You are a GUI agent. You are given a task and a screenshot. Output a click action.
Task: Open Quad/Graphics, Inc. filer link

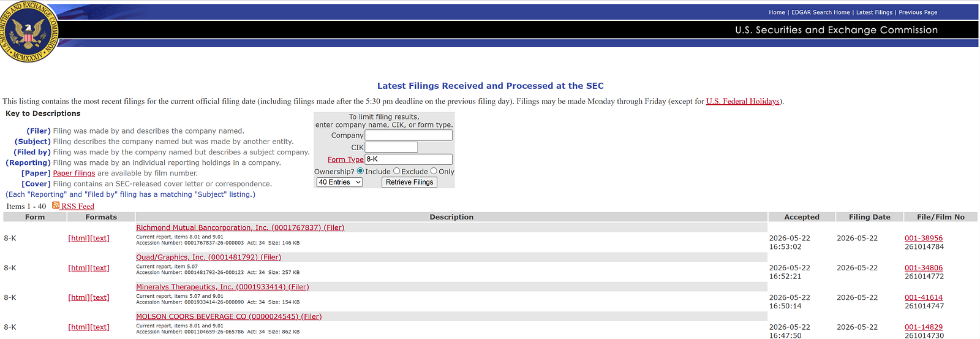click(208, 257)
